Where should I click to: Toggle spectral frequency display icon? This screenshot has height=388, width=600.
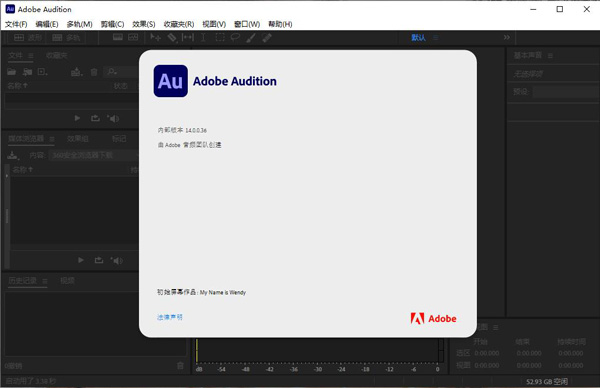point(118,37)
